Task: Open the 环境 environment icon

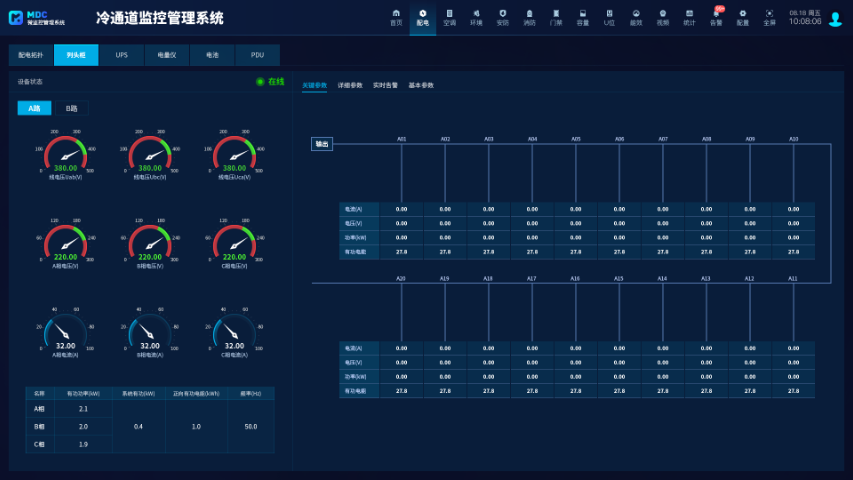Action: 476,16
